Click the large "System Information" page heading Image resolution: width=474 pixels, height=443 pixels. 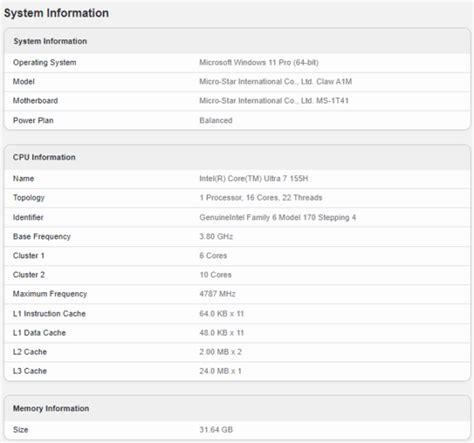click(56, 13)
